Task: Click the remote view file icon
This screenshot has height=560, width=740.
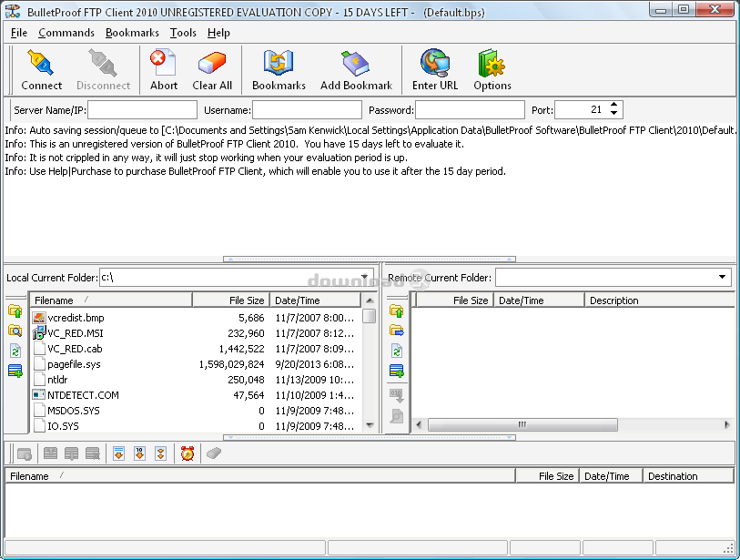Action: [x=397, y=416]
